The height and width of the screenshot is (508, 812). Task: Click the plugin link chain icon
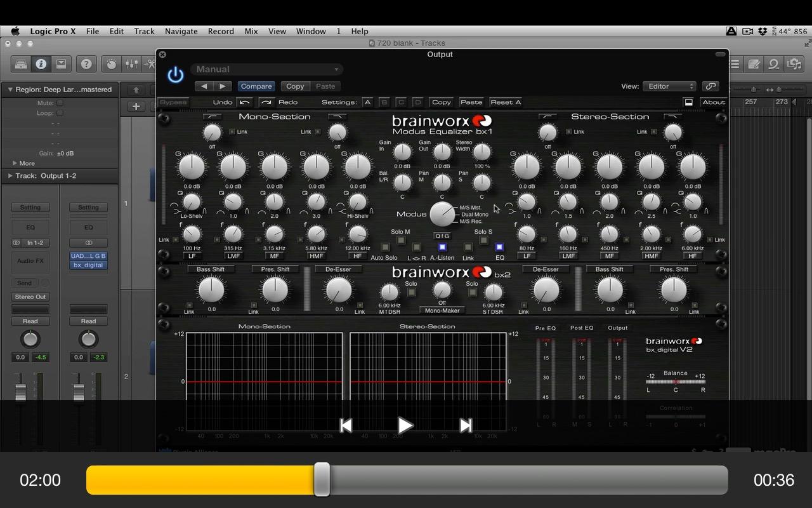tap(710, 86)
